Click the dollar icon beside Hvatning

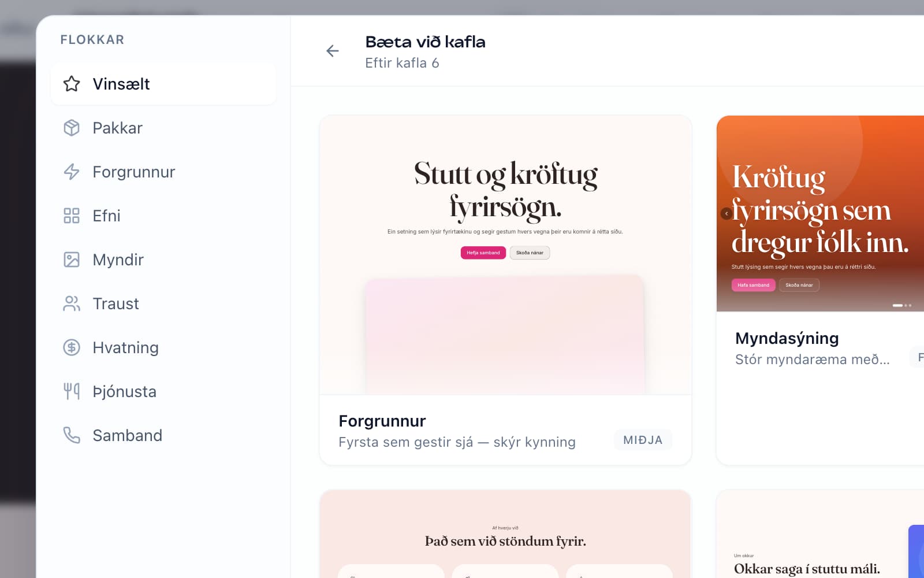(x=71, y=347)
